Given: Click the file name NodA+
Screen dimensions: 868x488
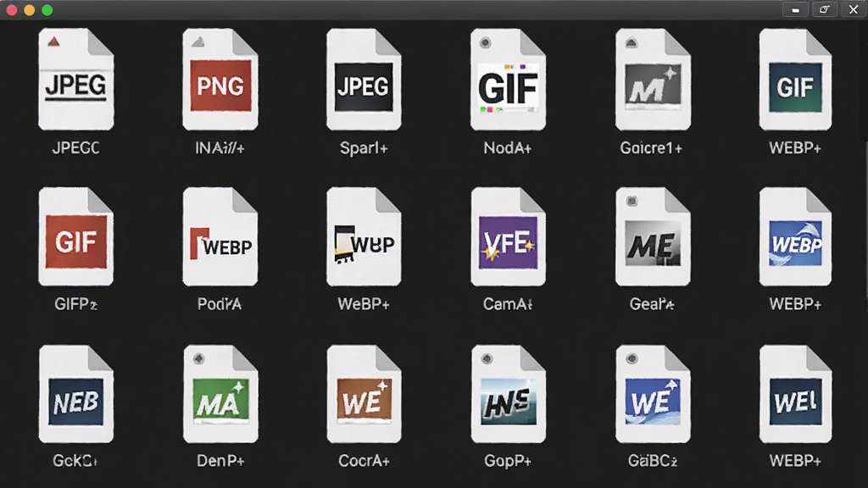Looking at the screenshot, I should tap(508, 147).
